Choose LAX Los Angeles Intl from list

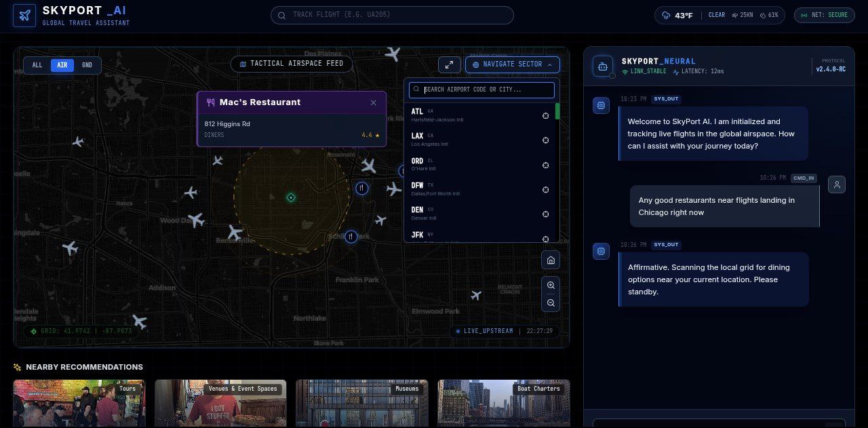click(480, 140)
